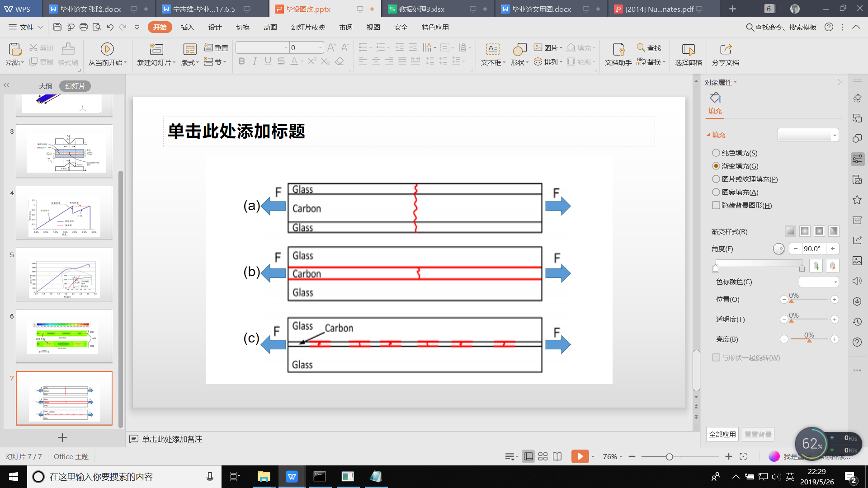The image size is (868, 488).
Task: Expand the color stop (色标颜色) dropdown
Action: (x=835, y=282)
